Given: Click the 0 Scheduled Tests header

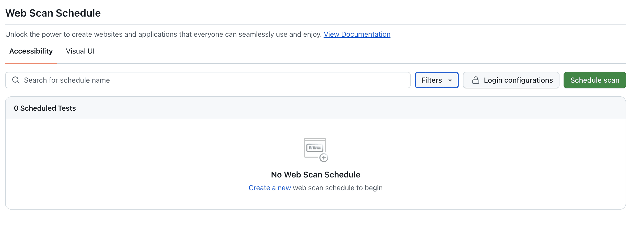Looking at the screenshot, I should coord(45,108).
